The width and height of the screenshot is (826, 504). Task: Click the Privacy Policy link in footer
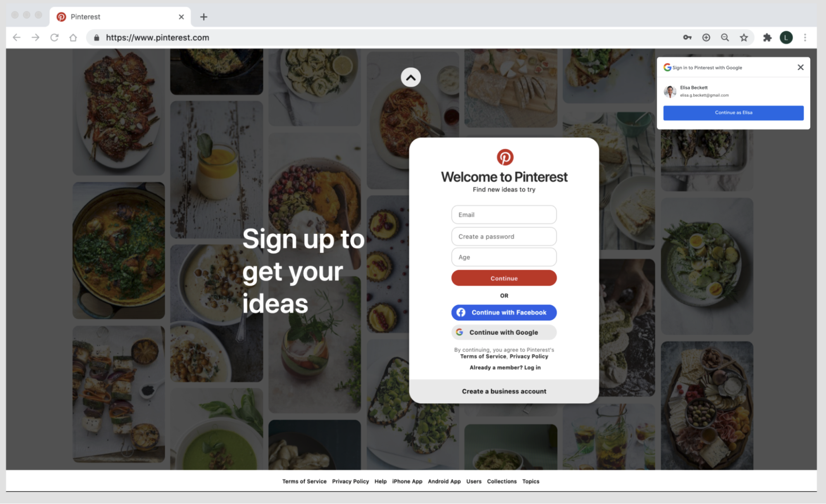coord(350,481)
